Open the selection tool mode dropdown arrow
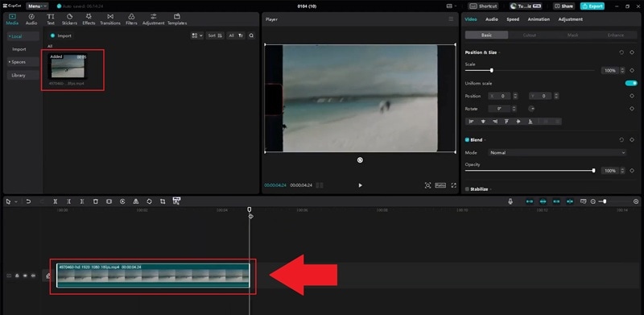The height and width of the screenshot is (315, 644). coord(16,201)
